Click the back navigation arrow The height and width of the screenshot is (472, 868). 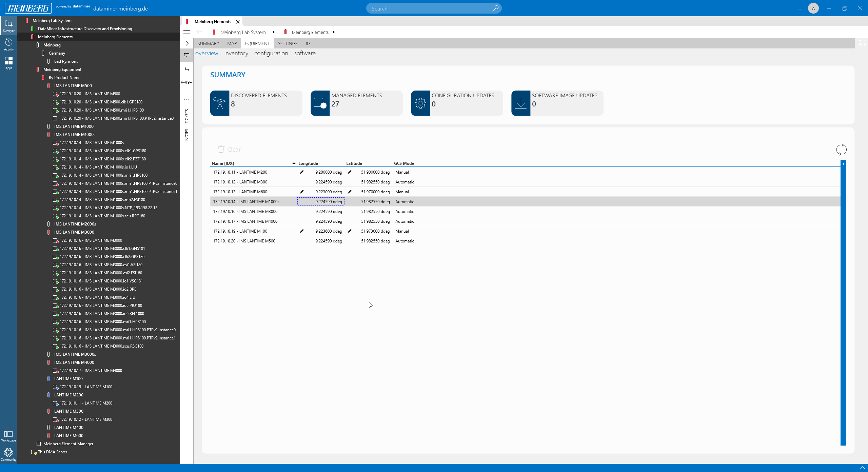(x=199, y=32)
